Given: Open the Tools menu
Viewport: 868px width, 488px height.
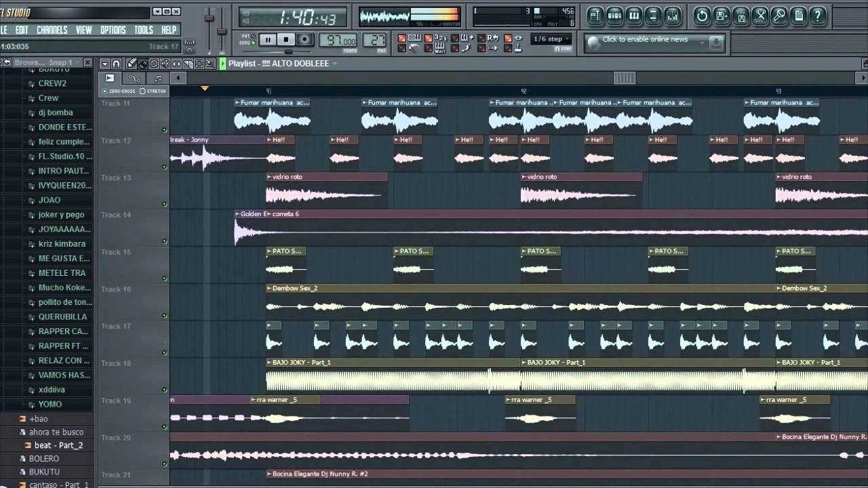Looking at the screenshot, I should pyautogui.click(x=143, y=30).
